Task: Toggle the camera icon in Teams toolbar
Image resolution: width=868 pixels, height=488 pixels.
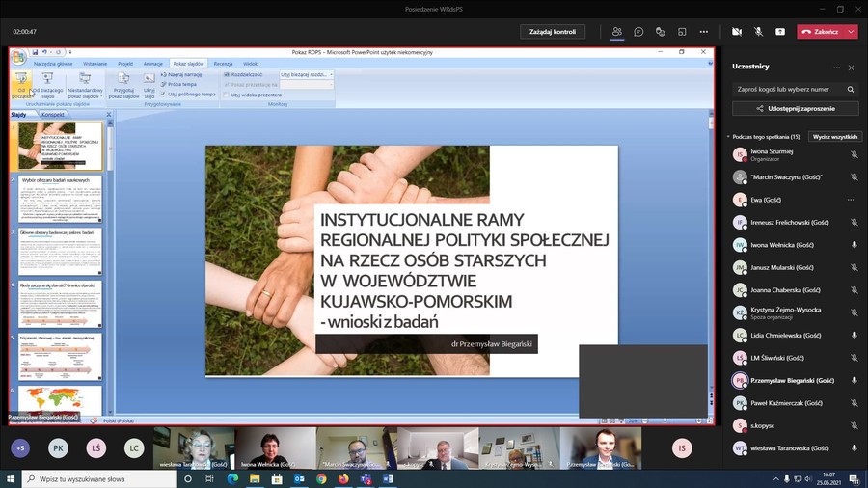Action: coord(737,32)
